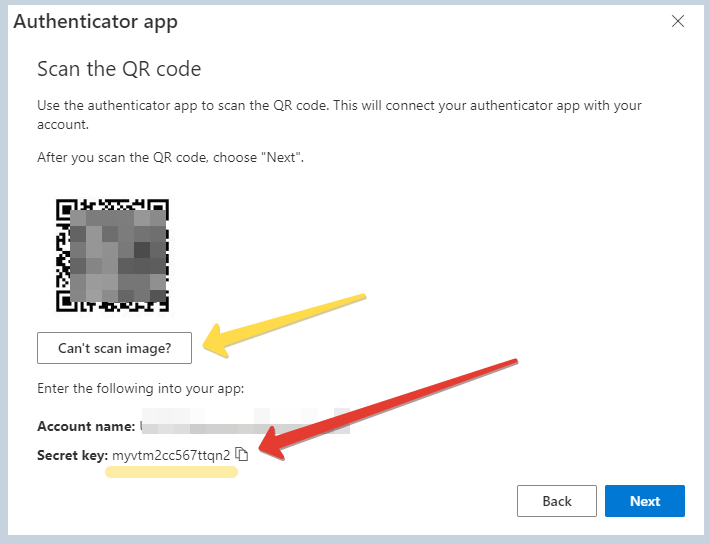
Task: Click the "Account name:" label
Action: point(86,426)
